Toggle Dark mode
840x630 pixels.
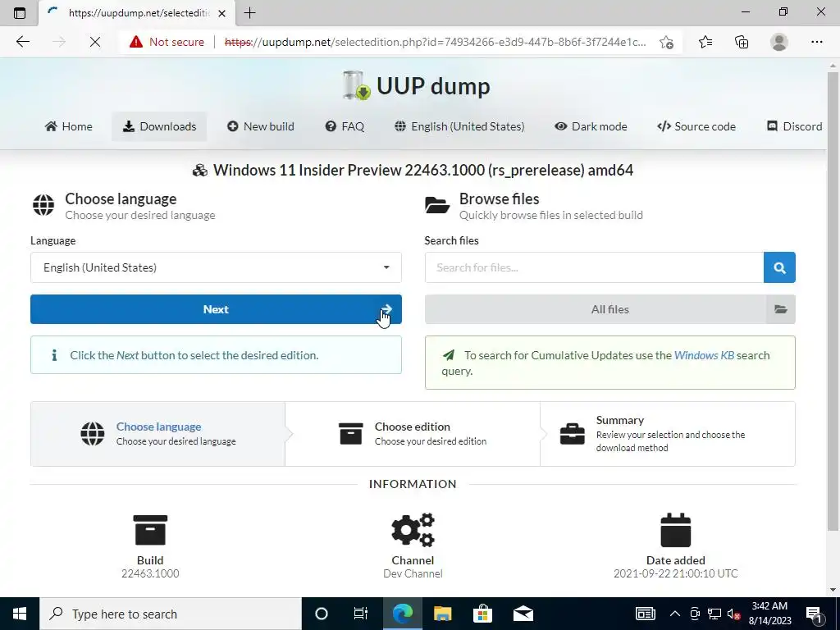click(x=591, y=126)
